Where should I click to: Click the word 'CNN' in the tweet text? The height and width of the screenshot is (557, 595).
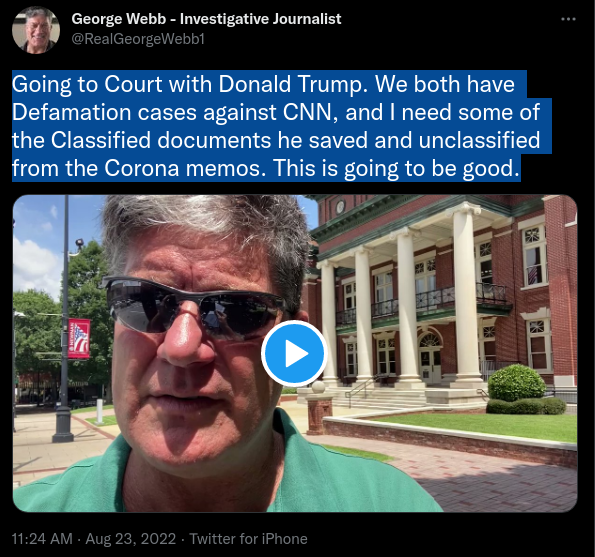tap(307, 112)
